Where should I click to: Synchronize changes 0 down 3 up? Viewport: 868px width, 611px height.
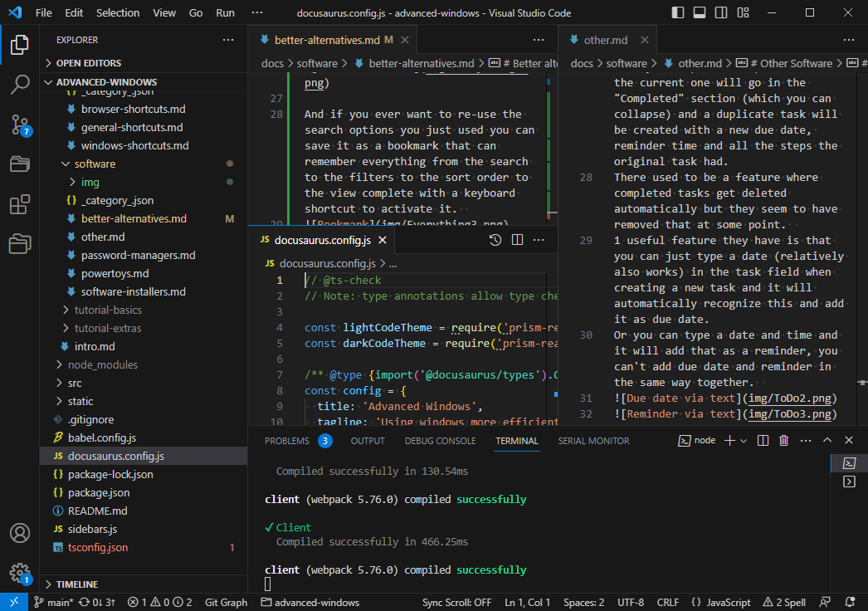tap(97, 602)
